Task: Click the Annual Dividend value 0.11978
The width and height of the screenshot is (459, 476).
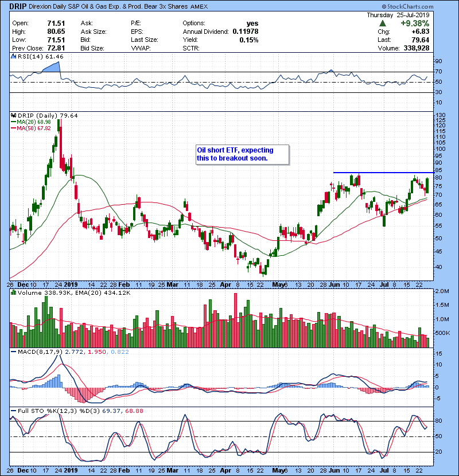Action: coord(246,32)
